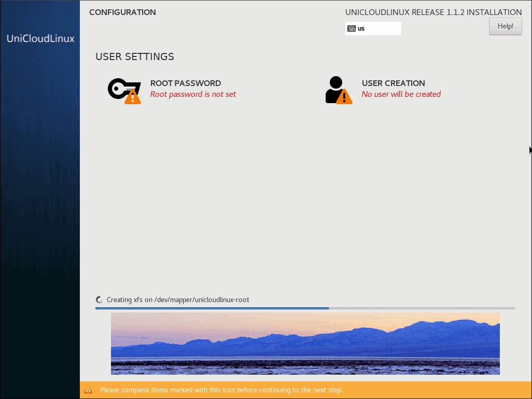
Task: Click the warning icon in orange bar
Action: pyautogui.click(x=88, y=390)
